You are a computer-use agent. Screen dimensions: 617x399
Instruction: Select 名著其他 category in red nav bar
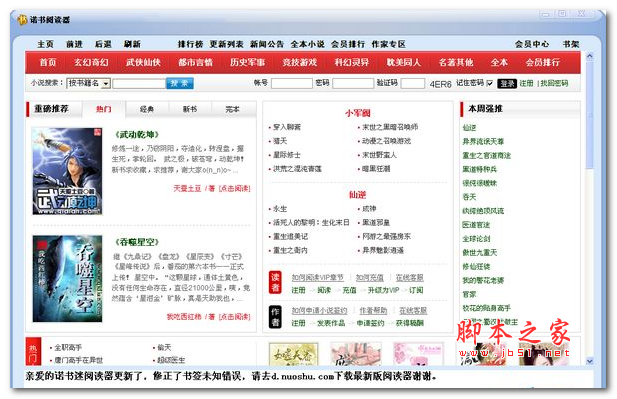click(456, 63)
